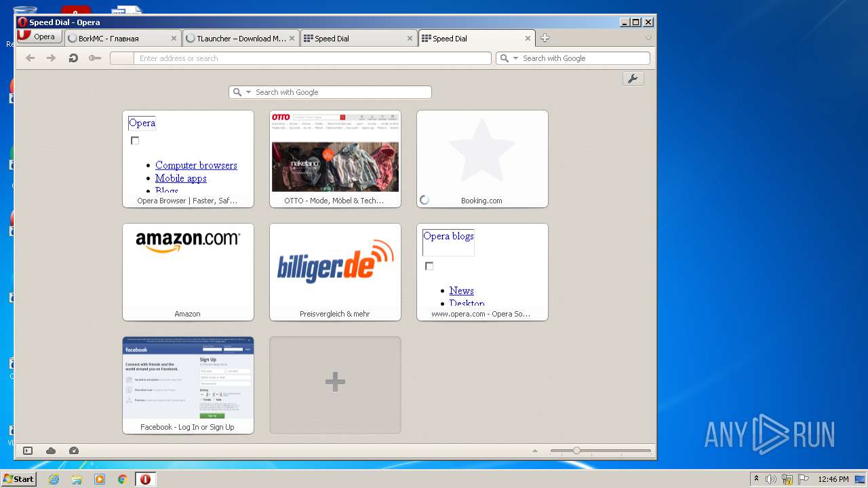Viewport: 868px width, 488px height.
Task: Add new speed dial entry plus tile
Action: pos(335,385)
